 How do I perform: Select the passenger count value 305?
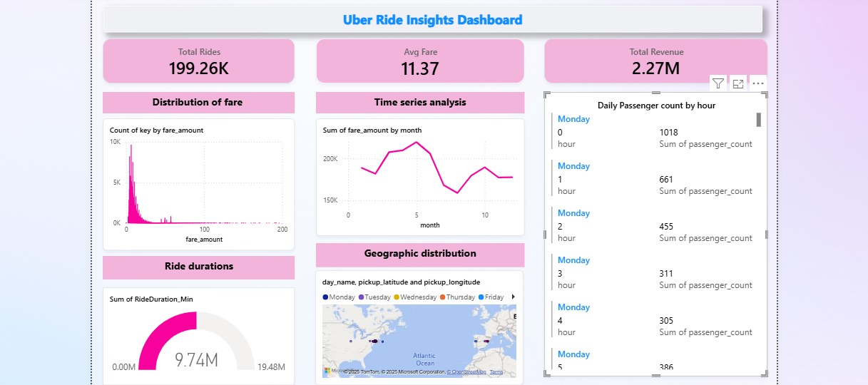pyautogui.click(x=666, y=321)
